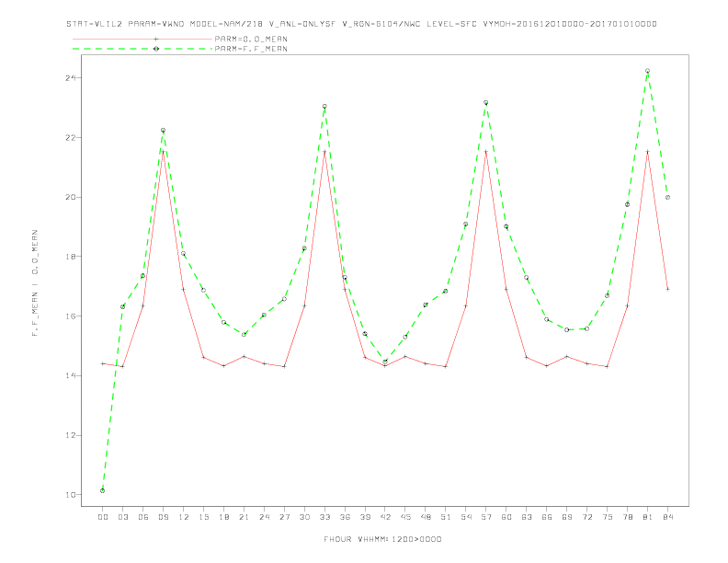This screenshot has height=563, width=728.
Task: Select green F.F_MEAN point at hour 00
Action: 103,490
